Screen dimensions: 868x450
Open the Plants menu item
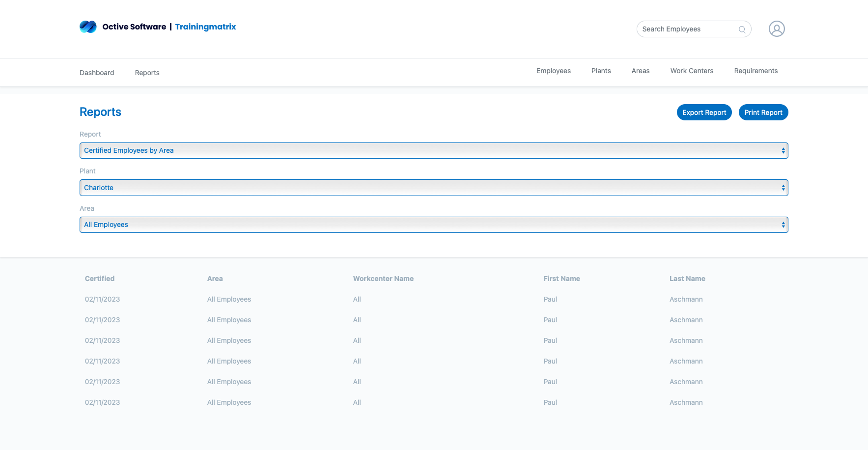pos(601,71)
